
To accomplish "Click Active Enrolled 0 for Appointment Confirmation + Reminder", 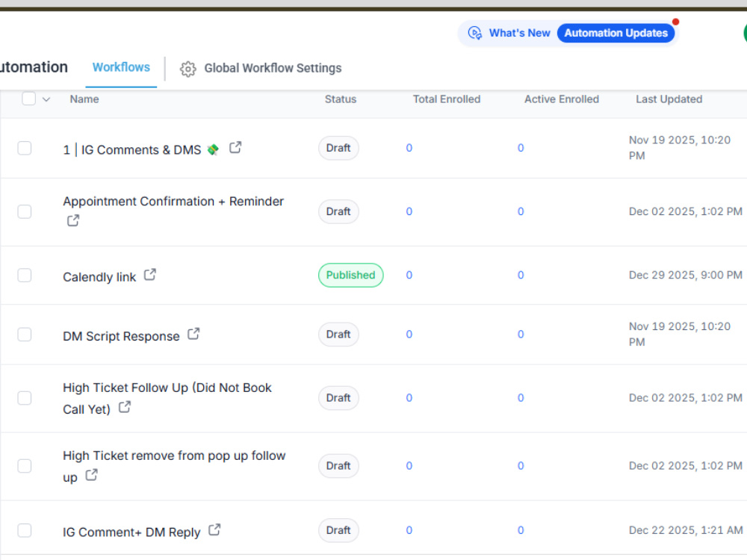I will coord(521,211).
